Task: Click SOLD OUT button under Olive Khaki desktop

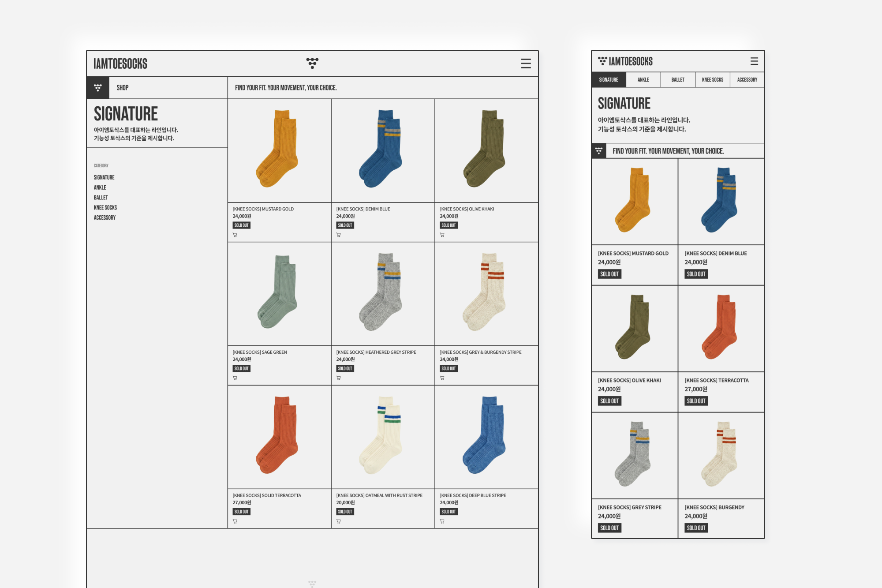Action: tap(448, 225)
